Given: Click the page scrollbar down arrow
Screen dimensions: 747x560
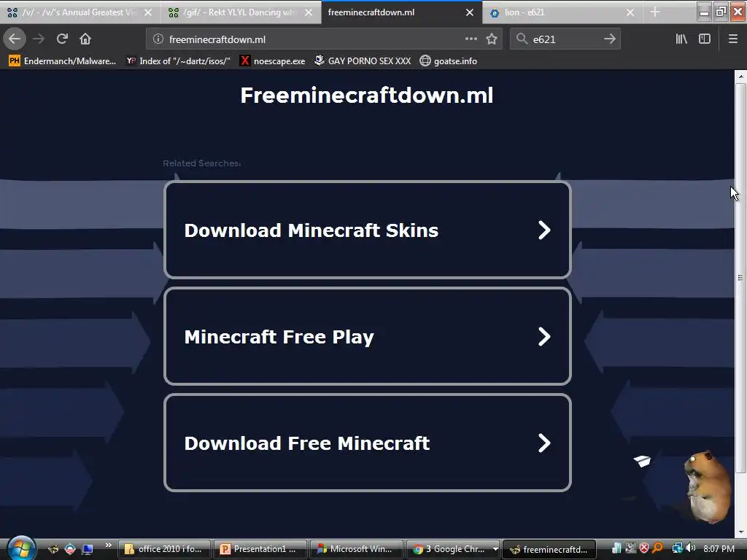Looking at the screenshot, I should coord(740,532).
